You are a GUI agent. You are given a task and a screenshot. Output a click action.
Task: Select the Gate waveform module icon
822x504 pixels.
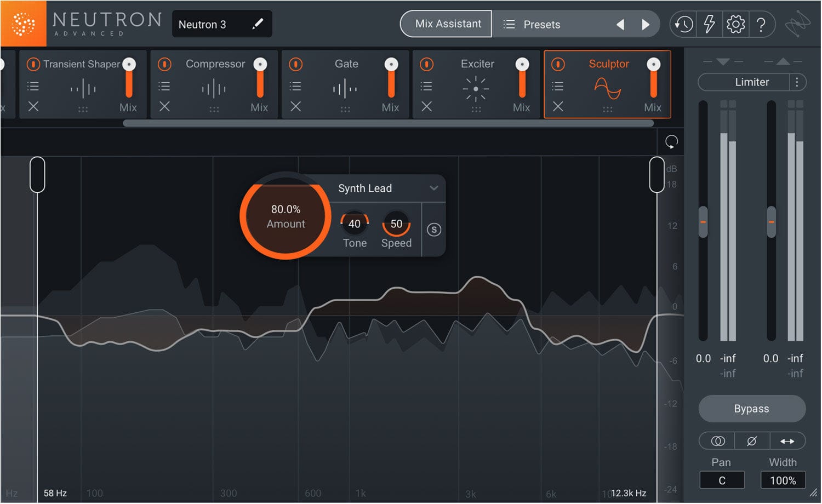(x=345, y=88)
